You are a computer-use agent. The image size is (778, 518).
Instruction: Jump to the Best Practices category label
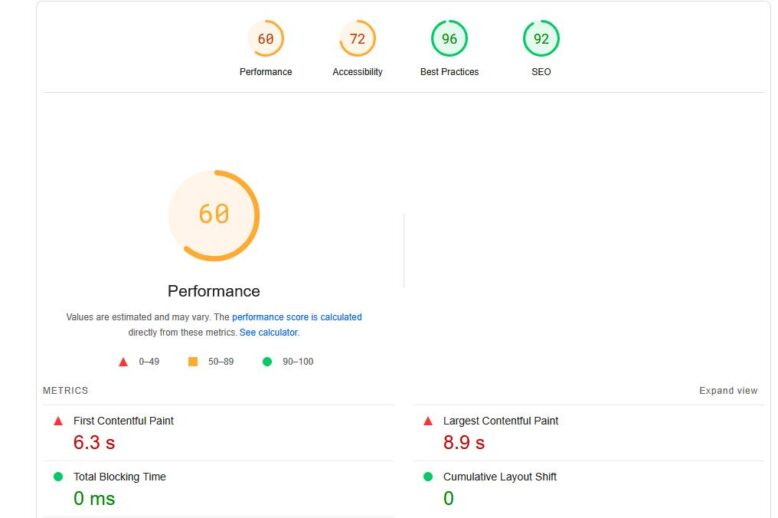pos(449,72)
